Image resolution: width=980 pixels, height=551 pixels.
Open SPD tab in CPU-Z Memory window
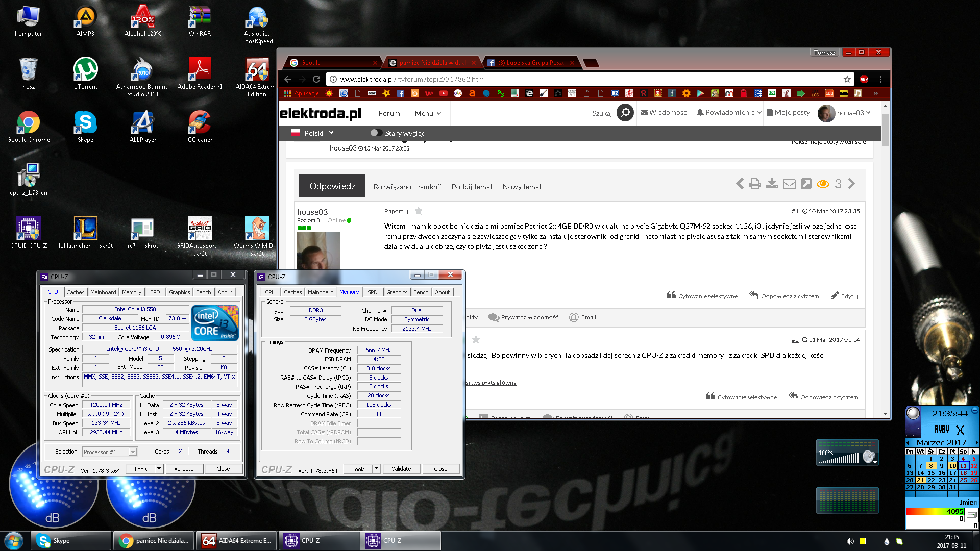373,292
